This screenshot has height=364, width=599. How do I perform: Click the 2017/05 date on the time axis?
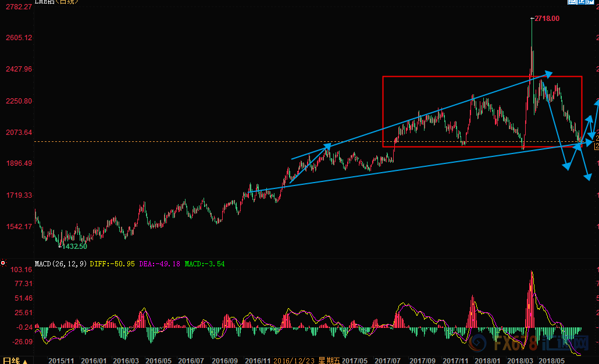tap(355, 361)
